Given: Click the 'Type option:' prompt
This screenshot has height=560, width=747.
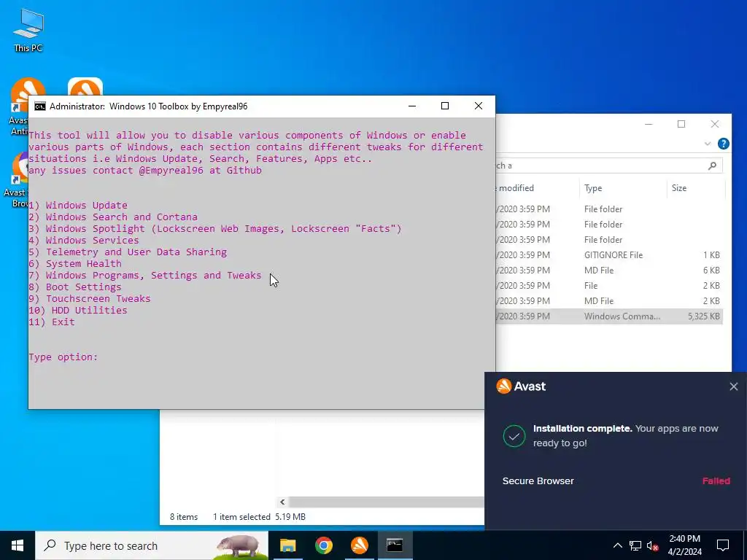Looking at the screenshot, I should 63,357.
